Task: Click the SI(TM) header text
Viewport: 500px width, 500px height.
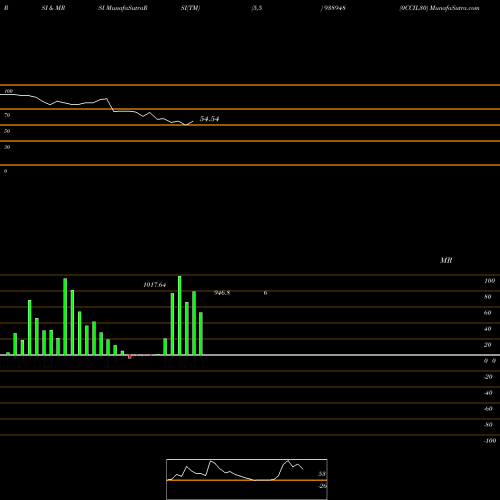Action: pos(190,8)
